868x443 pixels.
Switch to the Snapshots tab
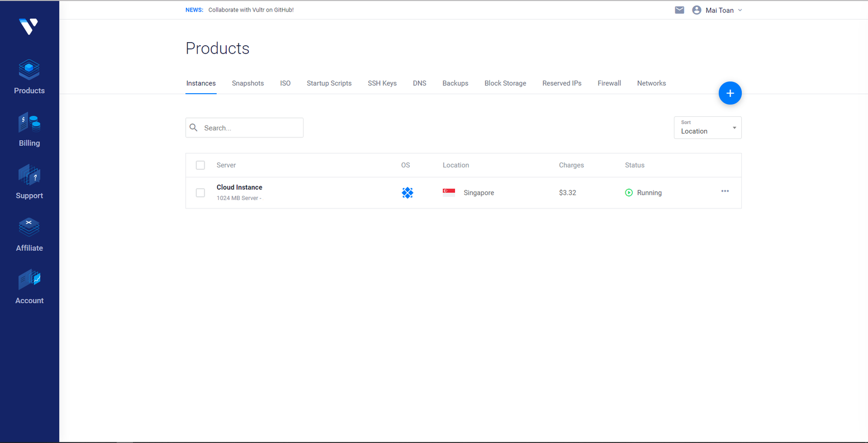tap(248, 83)
